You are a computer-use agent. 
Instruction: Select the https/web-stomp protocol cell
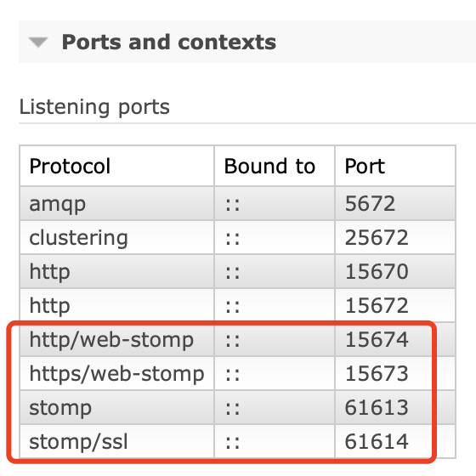click(117, 373)
